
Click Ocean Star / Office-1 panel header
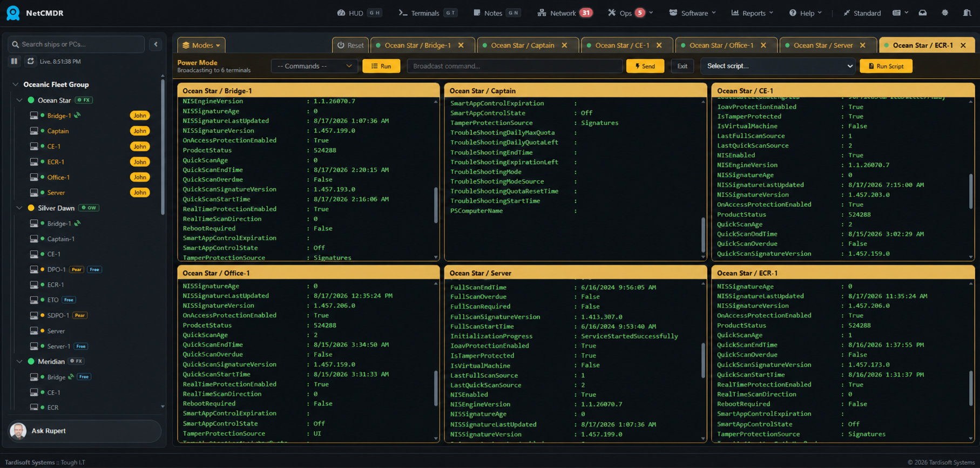pyautogui.click(x=308, y=273)
